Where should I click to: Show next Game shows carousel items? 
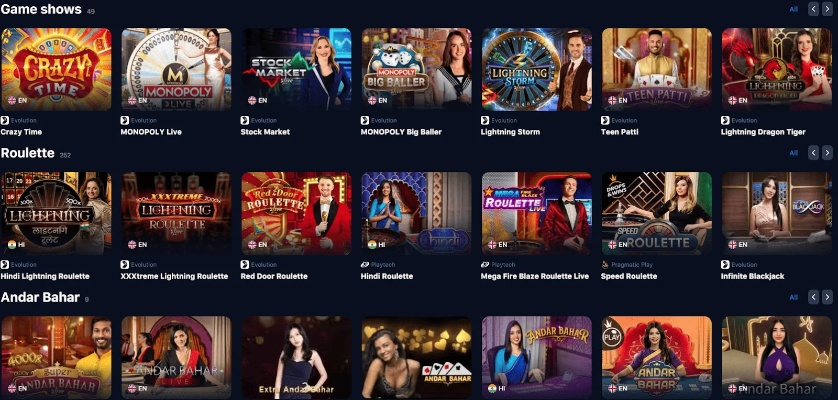827,9
